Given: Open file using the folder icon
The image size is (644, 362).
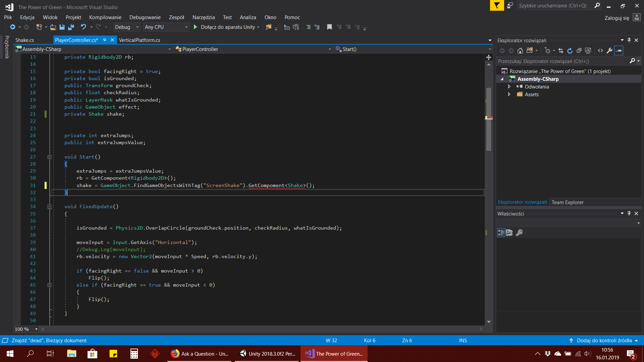Looking at the screenshot, I should pos(53,27).
